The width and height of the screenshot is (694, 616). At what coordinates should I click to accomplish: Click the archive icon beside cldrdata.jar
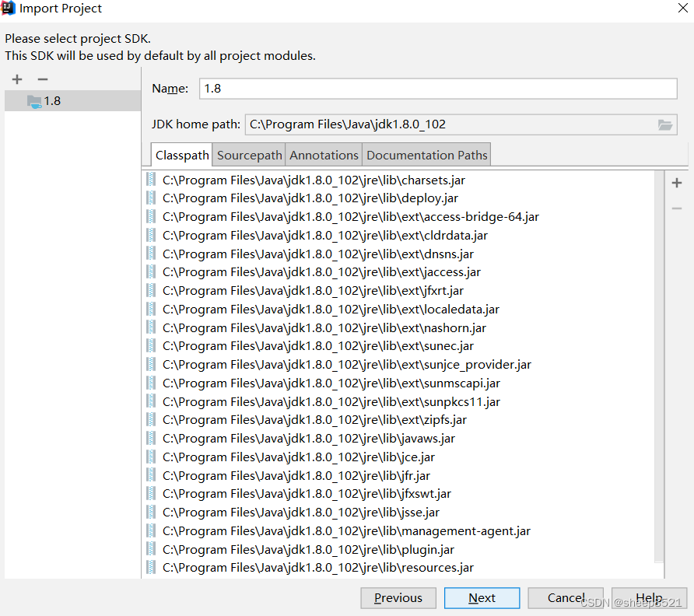pos(151,235)
